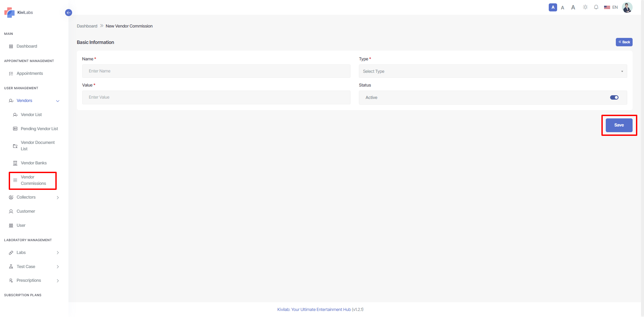Open Vendor Banks menu item

click(x=34, y=163)
